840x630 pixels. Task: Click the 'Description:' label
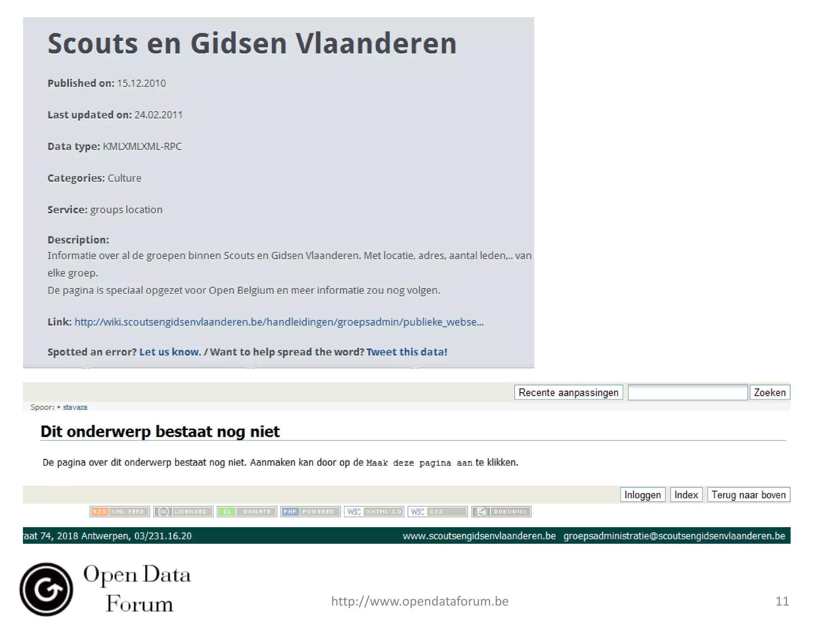pos(78,240)
